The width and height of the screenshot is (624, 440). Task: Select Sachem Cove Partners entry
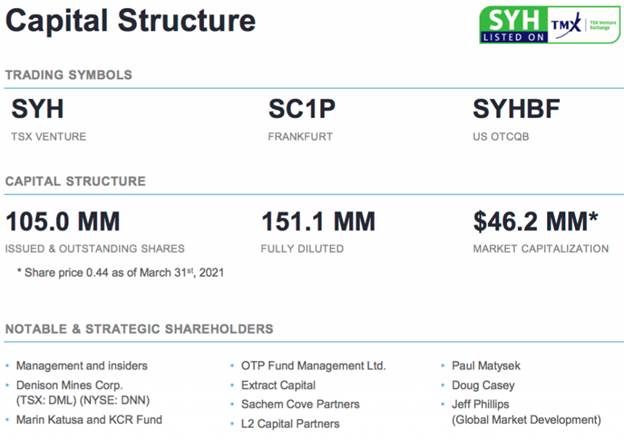click(x=300, y=404)
